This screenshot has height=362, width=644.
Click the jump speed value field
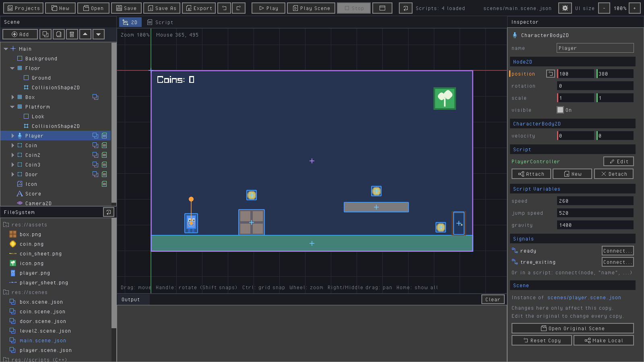(x=595, y=213)
